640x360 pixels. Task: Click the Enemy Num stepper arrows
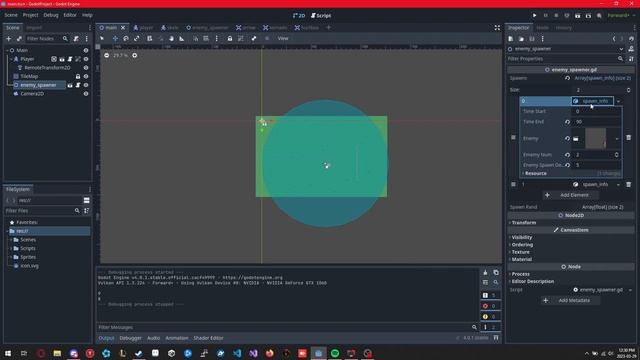pos(616,155)
